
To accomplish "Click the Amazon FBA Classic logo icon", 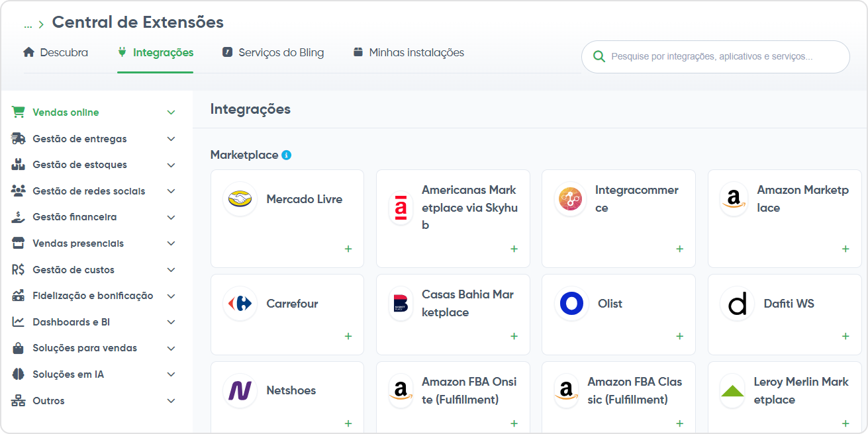I will 566,391.
